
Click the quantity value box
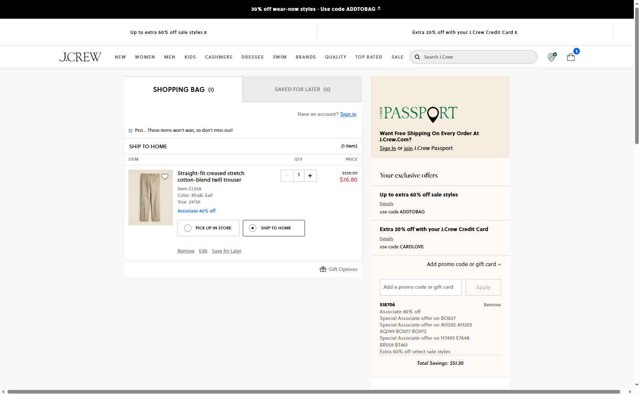click(299, 175)
